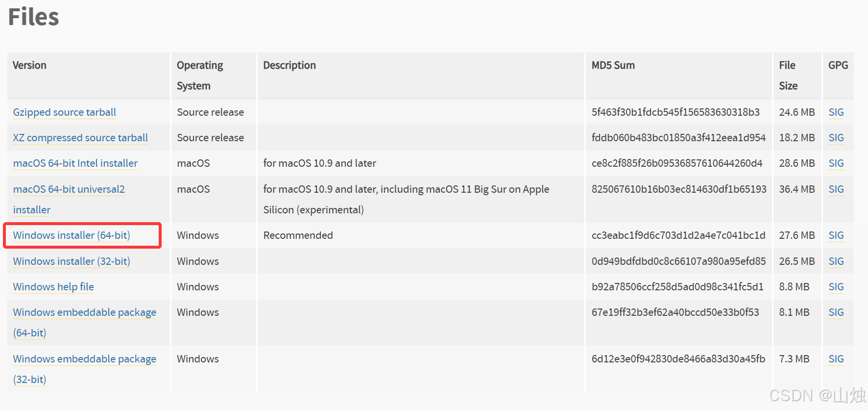
Task: Download the Windows installer (32-bit)
Action: (72, 261)
